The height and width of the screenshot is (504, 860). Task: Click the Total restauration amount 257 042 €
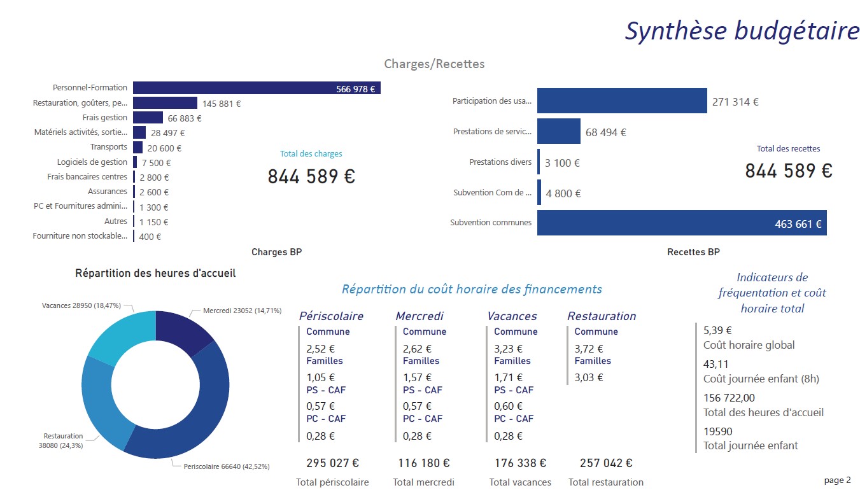(606, 463)
